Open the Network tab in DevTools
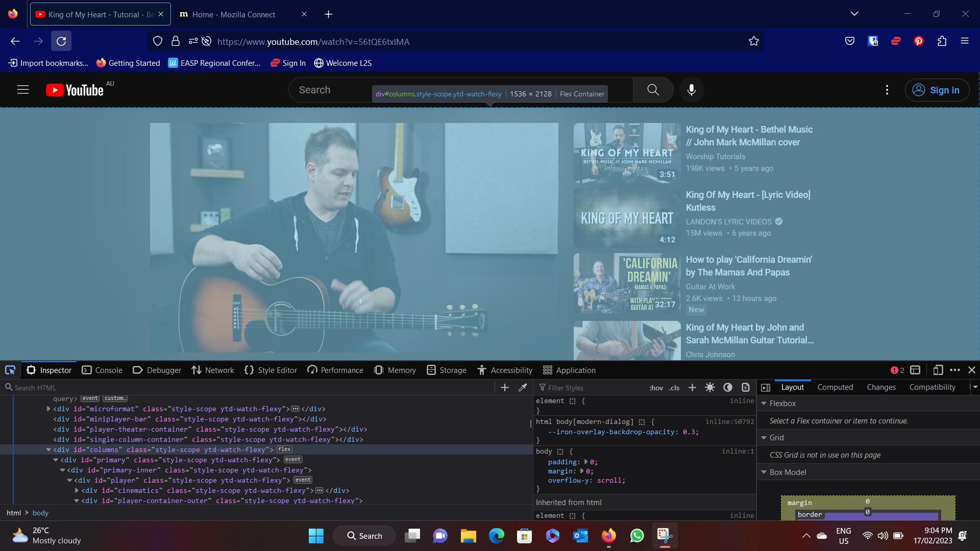The height and width of the screenshot is (551, 980). pos(213,370)
